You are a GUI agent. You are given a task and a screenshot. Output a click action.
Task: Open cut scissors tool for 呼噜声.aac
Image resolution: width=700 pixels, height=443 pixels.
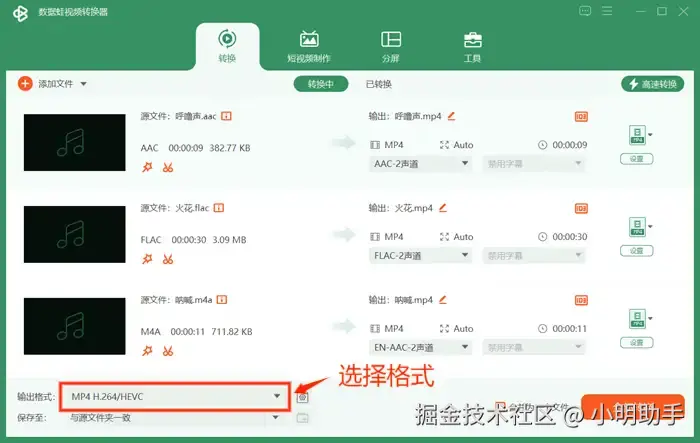168,167
